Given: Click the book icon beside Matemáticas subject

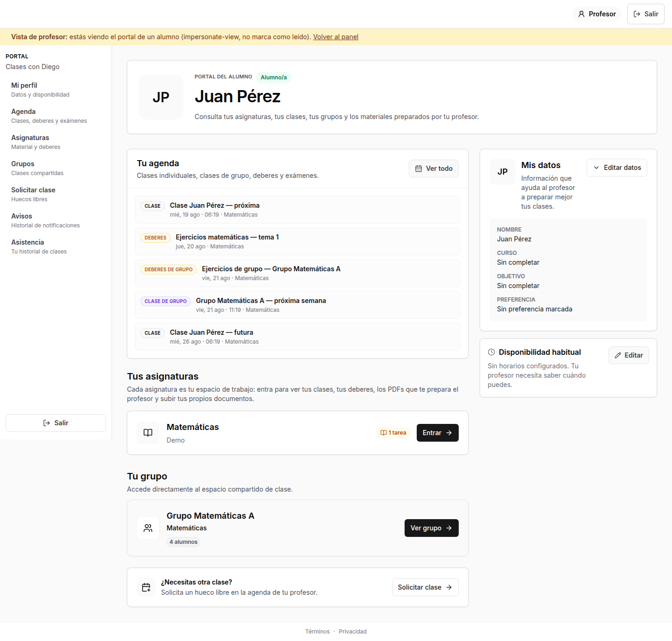Looking at the screenshot, I should (x=148, y=433).
